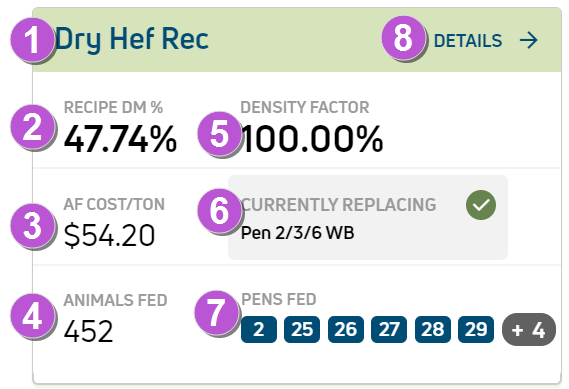Click the purple number 6 marker
This screenshot has width=569, height=389.
click(x=220, y=210)
